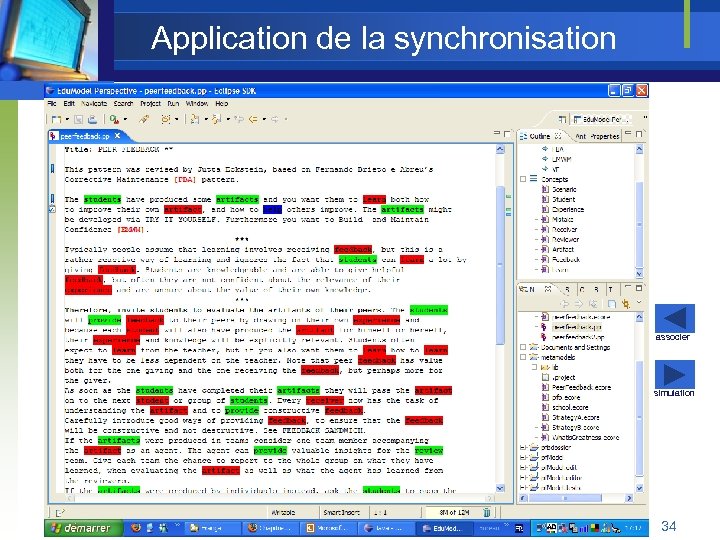The image size is (720, 540).
Task: Click the Run/External Tools toolbar icon
Action: pyautogui.click(x=114, y=119)
